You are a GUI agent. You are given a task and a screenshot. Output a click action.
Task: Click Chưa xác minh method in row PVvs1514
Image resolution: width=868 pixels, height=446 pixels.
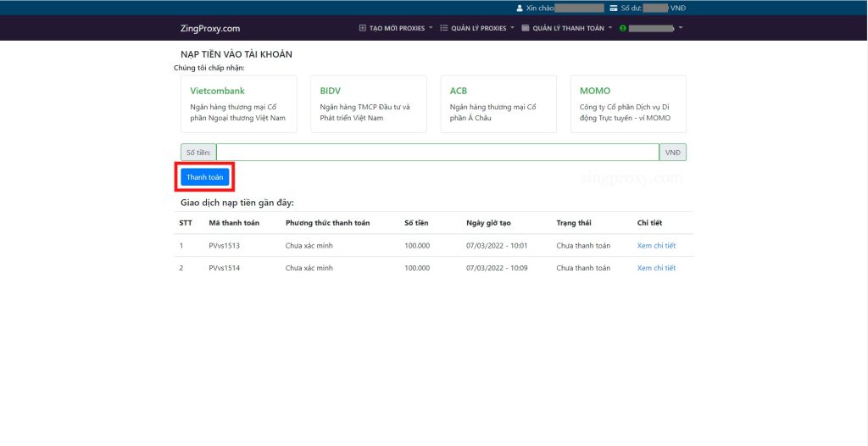click(x=309, y=268)
